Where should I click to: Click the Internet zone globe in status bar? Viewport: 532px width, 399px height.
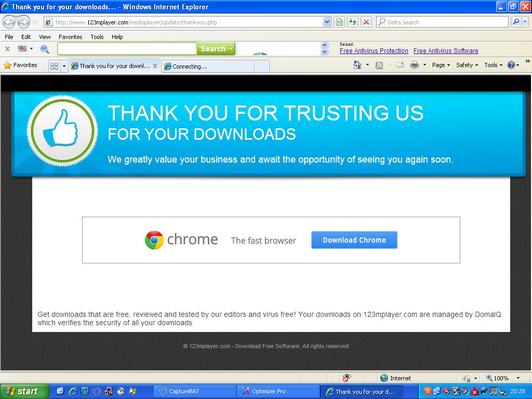(384, 378)
